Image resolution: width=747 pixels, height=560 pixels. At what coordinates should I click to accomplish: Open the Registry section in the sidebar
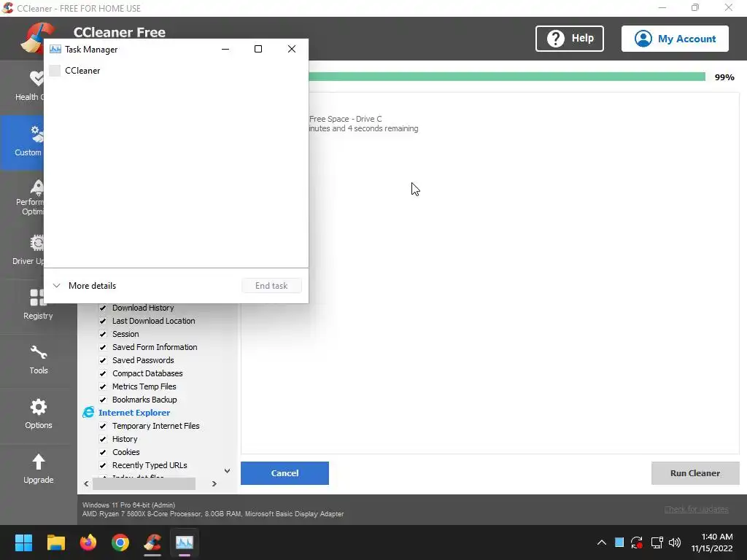(x=38, y=305)
